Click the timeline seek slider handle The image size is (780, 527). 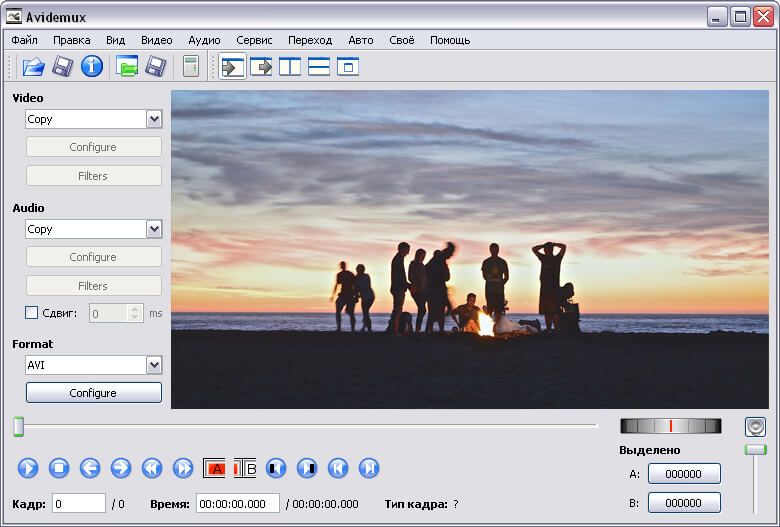(x=18, y=426)
